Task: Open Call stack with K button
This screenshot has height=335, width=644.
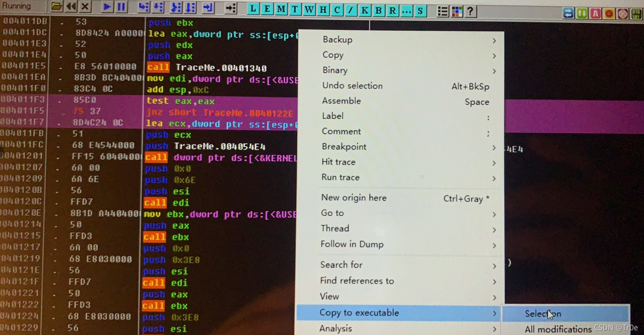Action: 365,10
